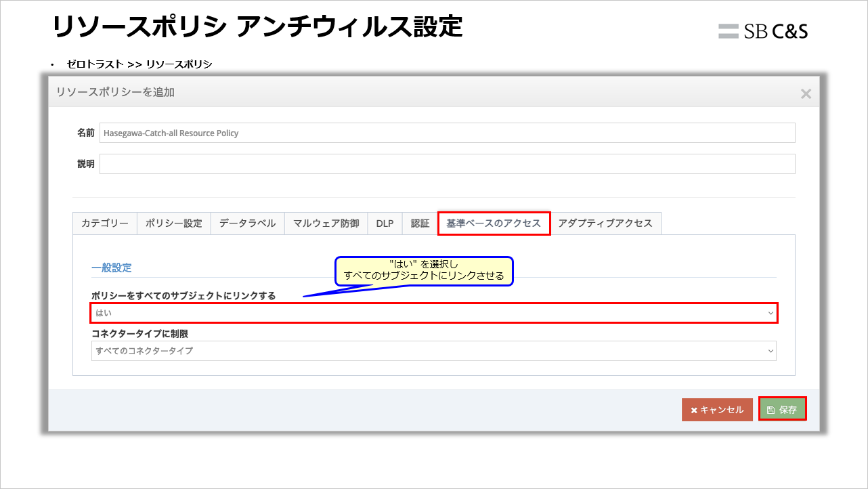Screen dimensions: 868x489
Task: Close the リソースポリシーを追加 dialog with the X
Action: pyautogui.click(x=805, y=93)
